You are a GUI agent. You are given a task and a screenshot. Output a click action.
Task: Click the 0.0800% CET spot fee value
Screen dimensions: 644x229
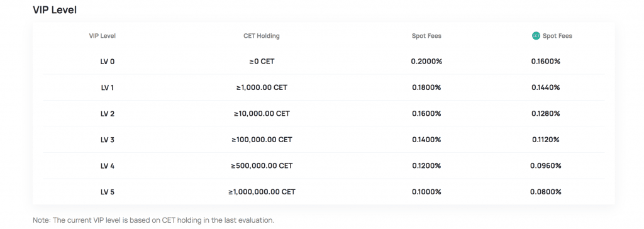pyautogui.click(x=545, y=192)
